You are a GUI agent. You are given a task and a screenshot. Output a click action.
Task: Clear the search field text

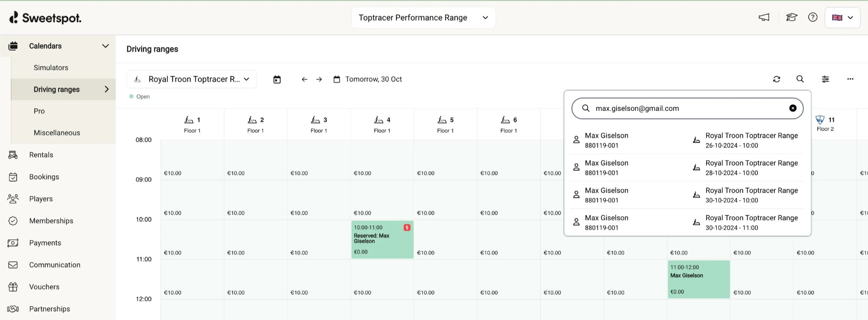tap(793, 109)
